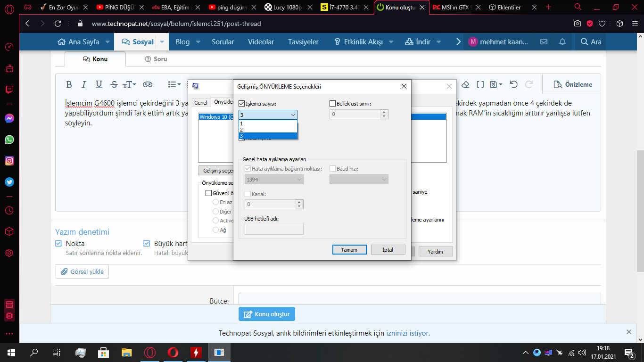
Task: Confirm with the Tamam button
Action: coord(349,250)
